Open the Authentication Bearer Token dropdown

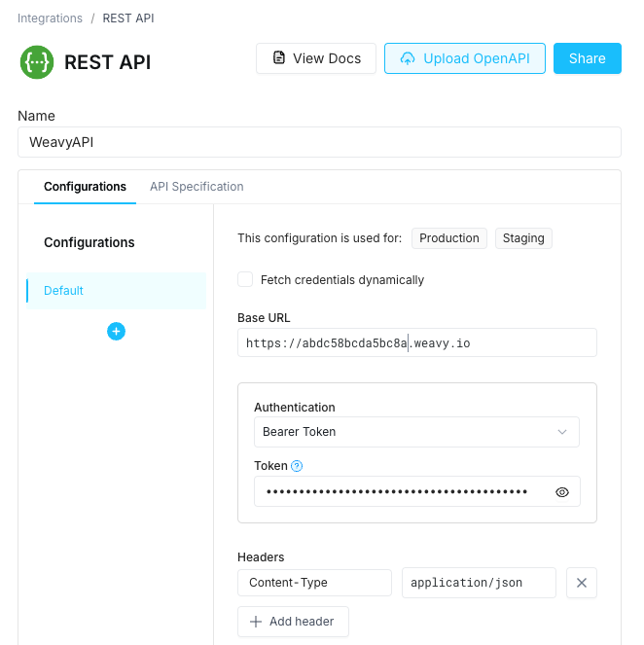[x=416, y=432]
